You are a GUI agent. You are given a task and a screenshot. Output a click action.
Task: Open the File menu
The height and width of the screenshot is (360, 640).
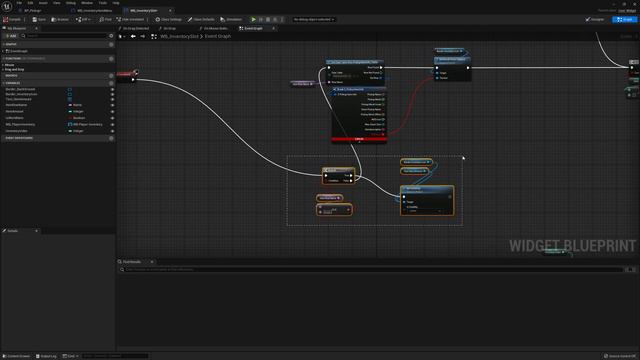(19, 3)
